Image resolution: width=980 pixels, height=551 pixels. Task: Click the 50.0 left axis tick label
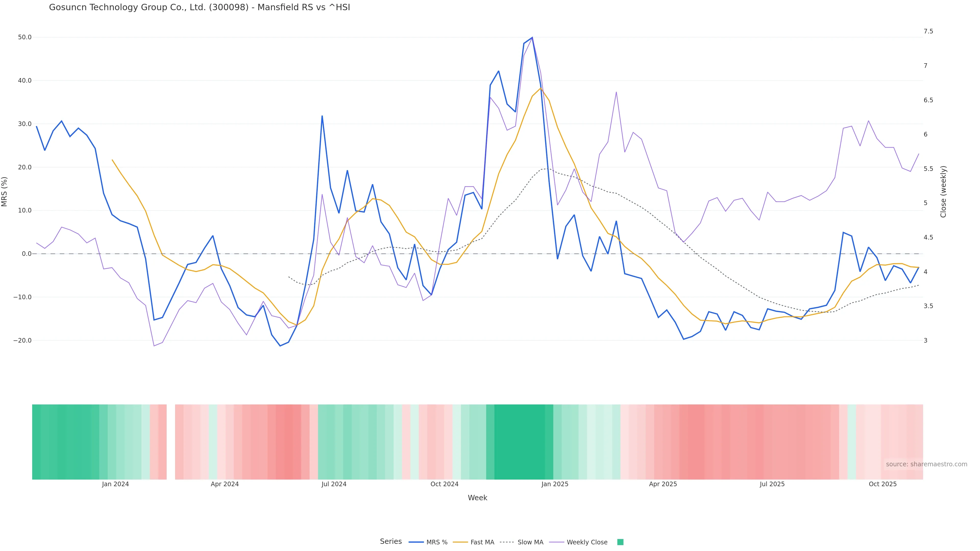[25, 37]
